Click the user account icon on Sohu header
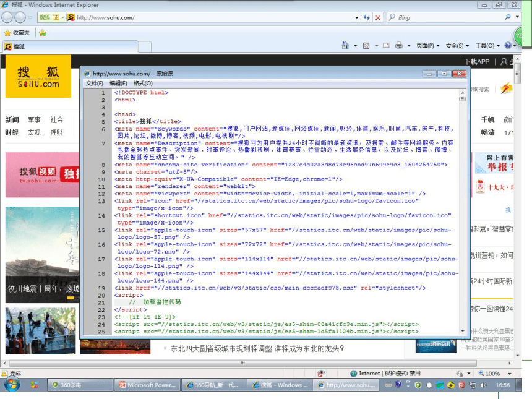 pyautogui.click(x=504, y=62)
